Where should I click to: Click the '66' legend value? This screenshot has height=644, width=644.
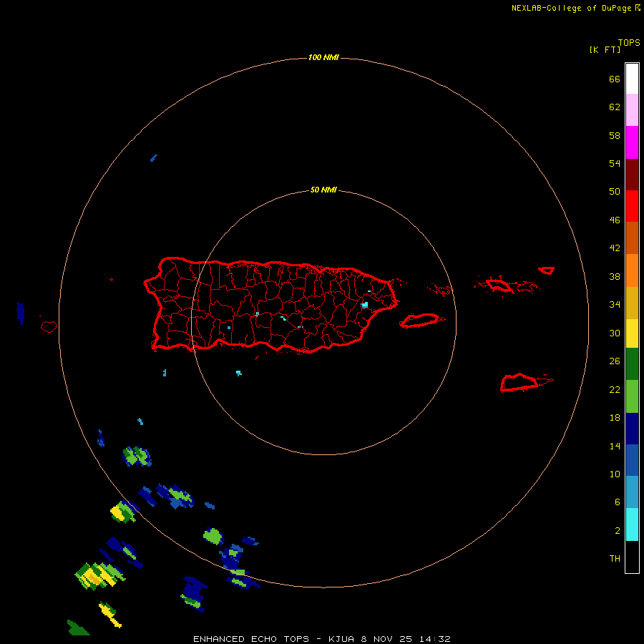[x=615, y=79]
